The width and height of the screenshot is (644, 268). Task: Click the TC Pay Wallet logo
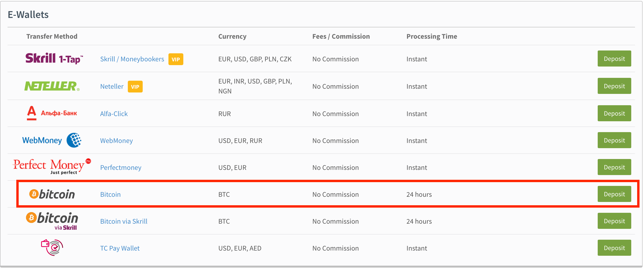point(52,248)
